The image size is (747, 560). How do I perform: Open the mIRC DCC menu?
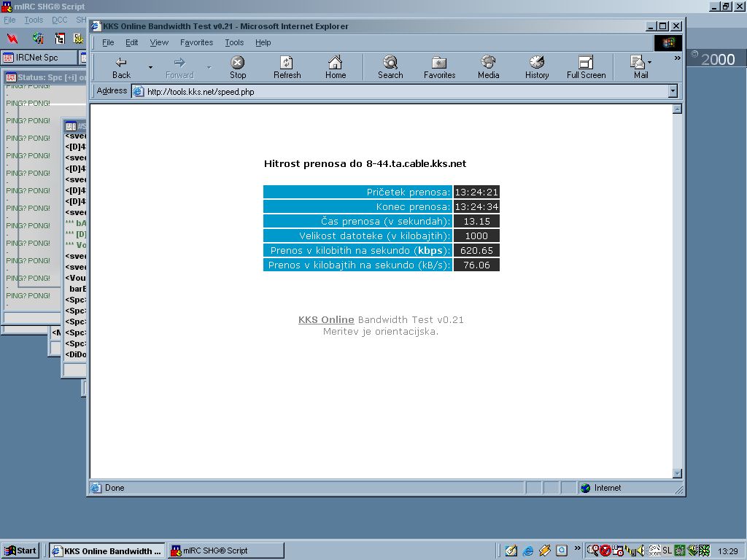(x=60, y=20)
